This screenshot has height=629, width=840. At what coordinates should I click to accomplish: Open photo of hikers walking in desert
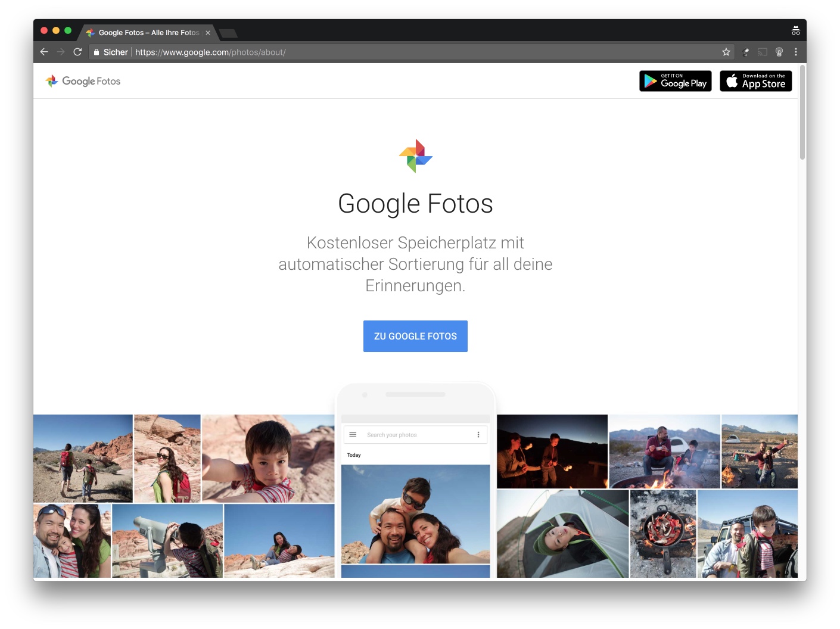click(x=83, y=459)
